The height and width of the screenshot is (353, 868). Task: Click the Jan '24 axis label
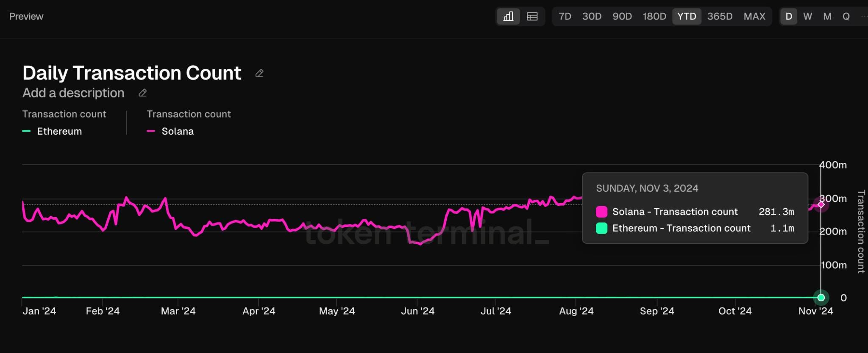[39, 311]
